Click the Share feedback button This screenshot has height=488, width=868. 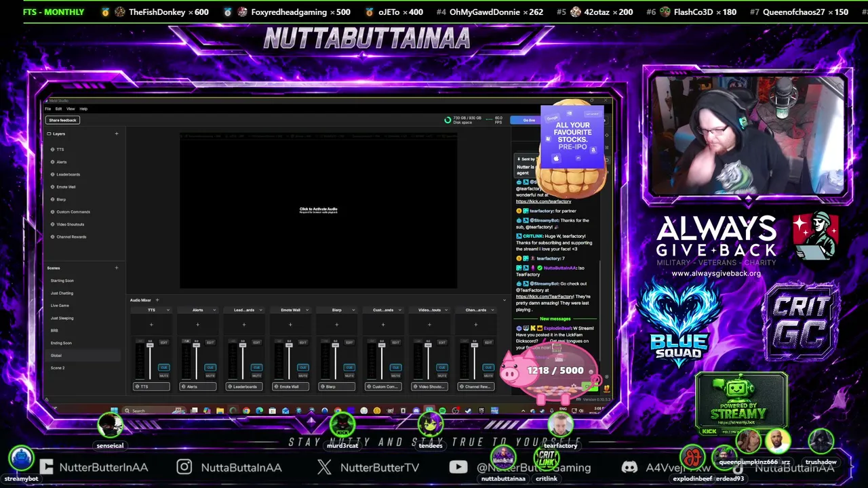click(x=62, y=120)
